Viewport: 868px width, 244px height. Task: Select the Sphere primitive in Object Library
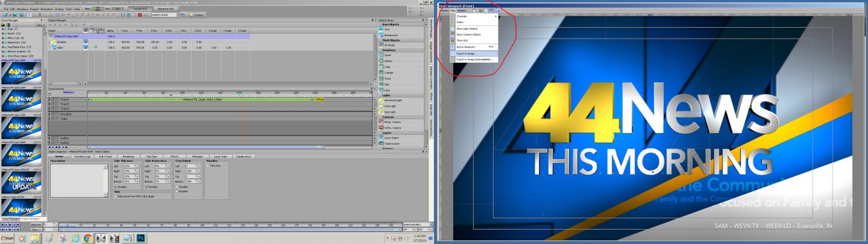coord(388,61)
